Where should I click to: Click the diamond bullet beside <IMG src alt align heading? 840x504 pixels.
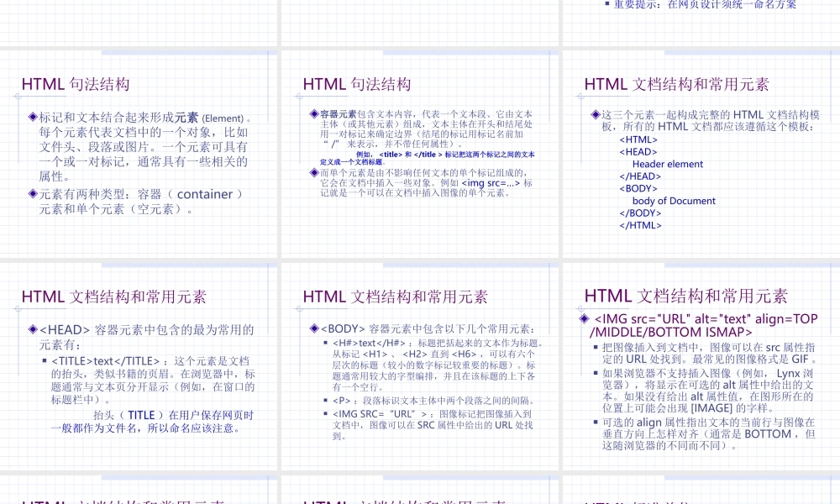pos(584,318)
